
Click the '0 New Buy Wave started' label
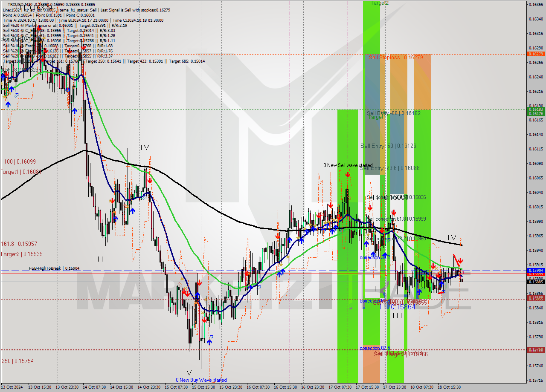click(x=201, y=380)
